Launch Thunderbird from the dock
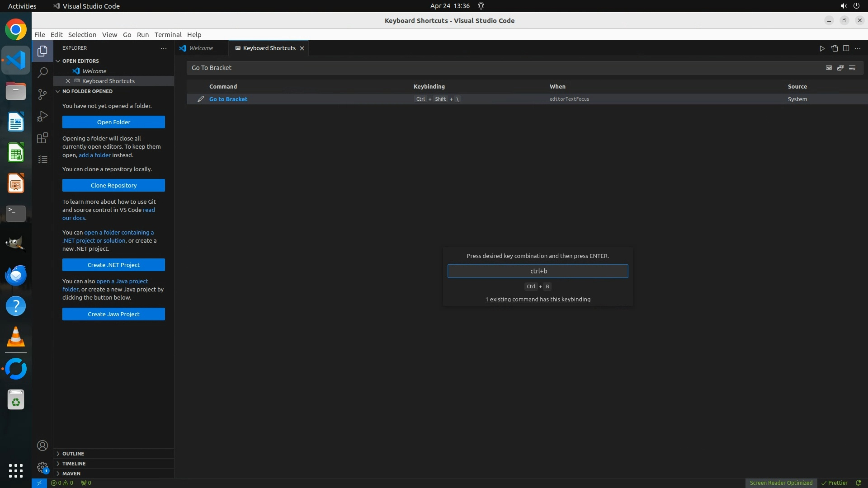Screen dimensions: 868x488 tap(16, 275)
